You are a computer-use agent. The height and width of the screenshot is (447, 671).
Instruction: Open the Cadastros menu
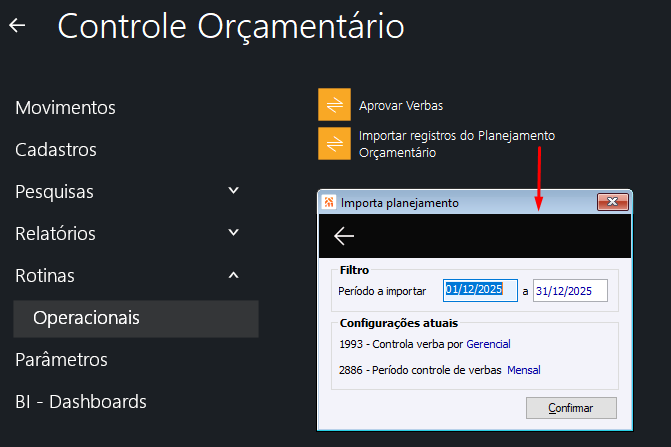point(56,150)
